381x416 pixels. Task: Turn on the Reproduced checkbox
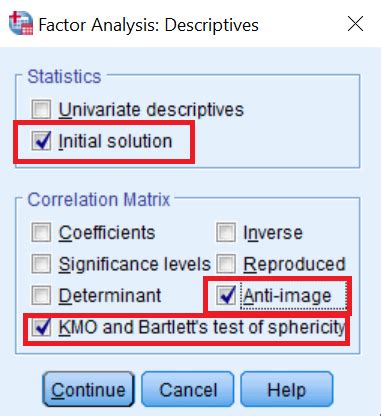click(x=226, y=264)
